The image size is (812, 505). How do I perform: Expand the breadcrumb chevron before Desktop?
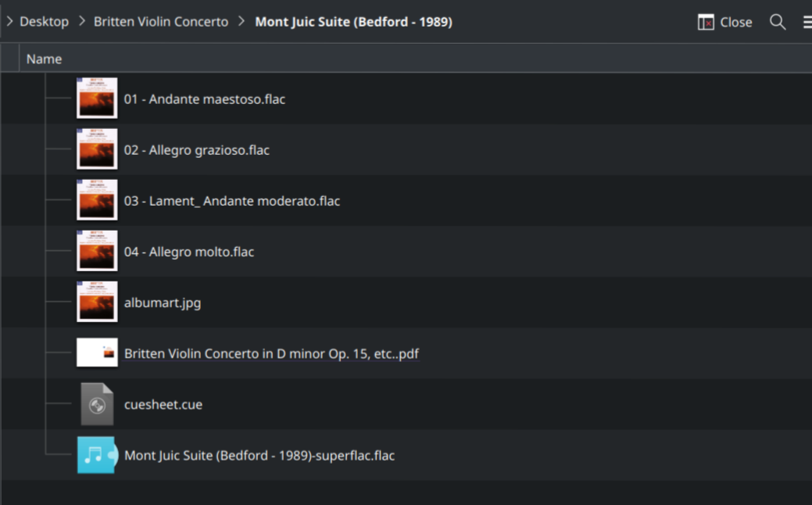[x=9, y=22]
